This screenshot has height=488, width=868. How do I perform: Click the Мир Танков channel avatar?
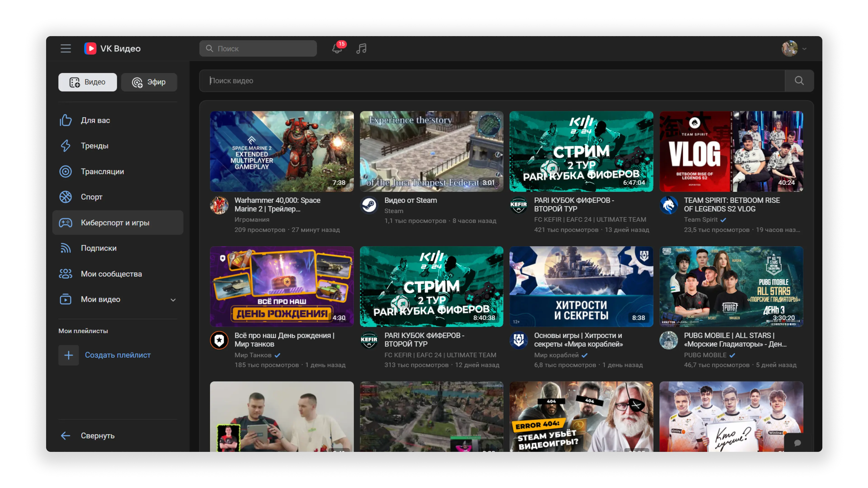[x=219, y=340]
